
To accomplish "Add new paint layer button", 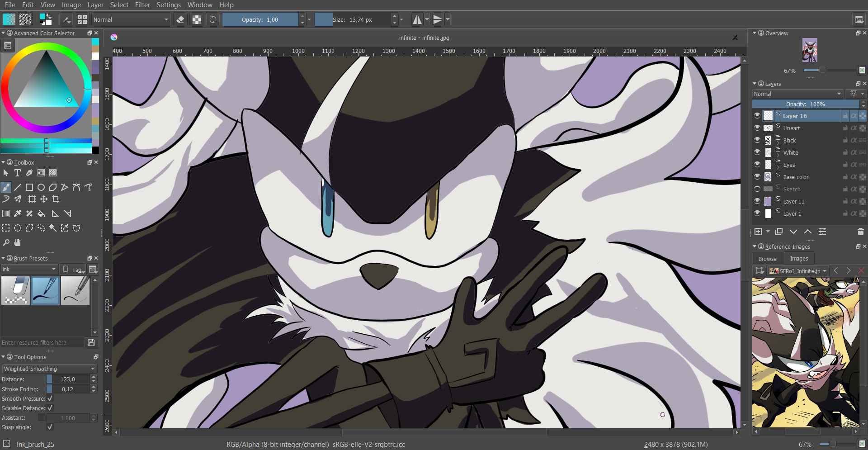I will (758, 232).
